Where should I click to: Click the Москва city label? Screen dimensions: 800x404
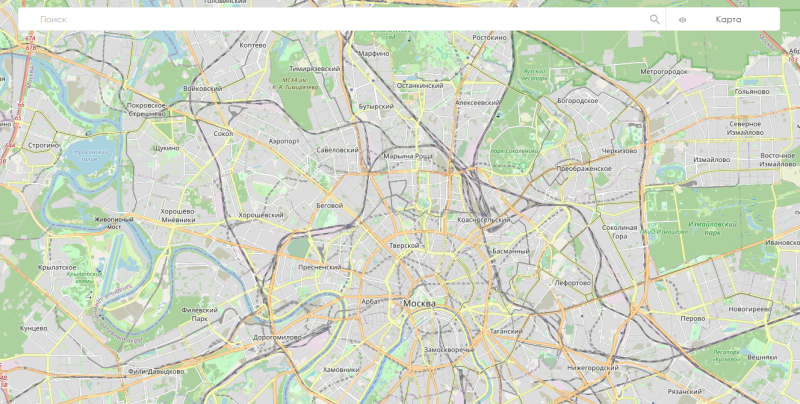pyautogui.click(x=419, y=304)
